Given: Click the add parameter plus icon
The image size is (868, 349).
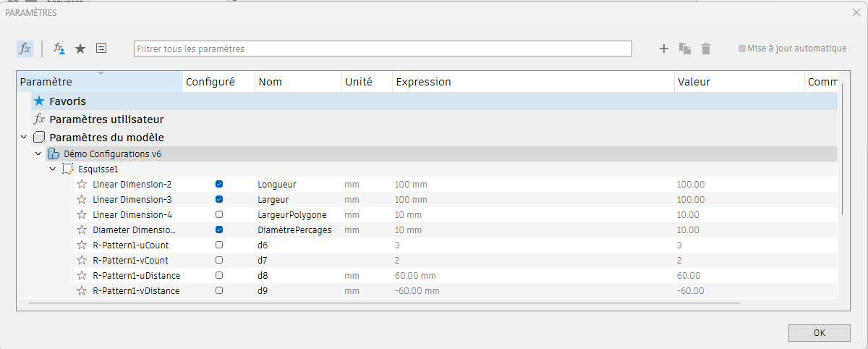Looking at the screenshot, I should point(664,49).
